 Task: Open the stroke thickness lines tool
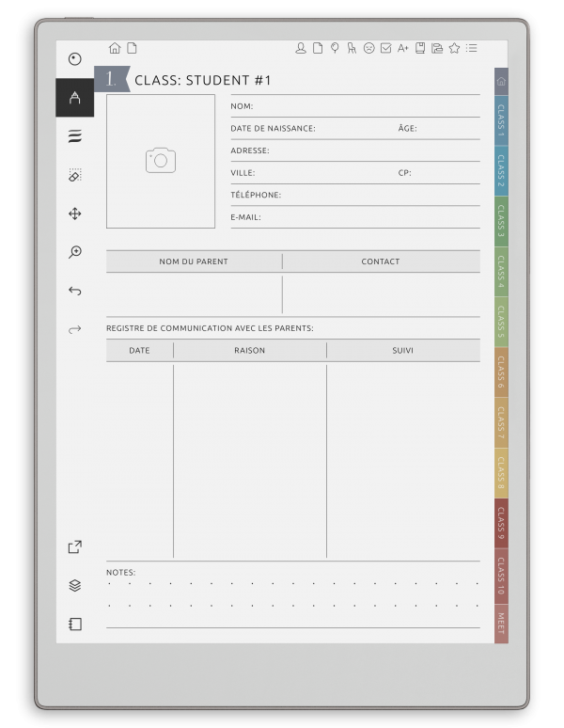point(74,136)
